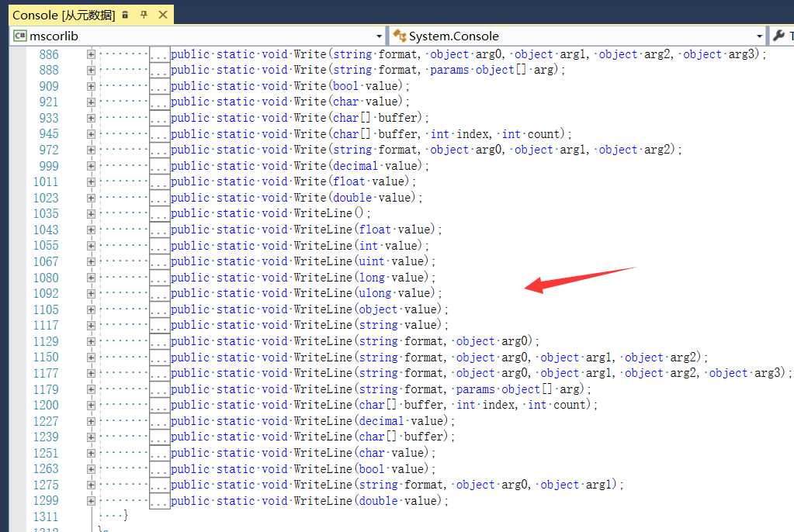Screen dimensions: 794x532
Task: Pin the Console metadata tab
Action: 144,15
